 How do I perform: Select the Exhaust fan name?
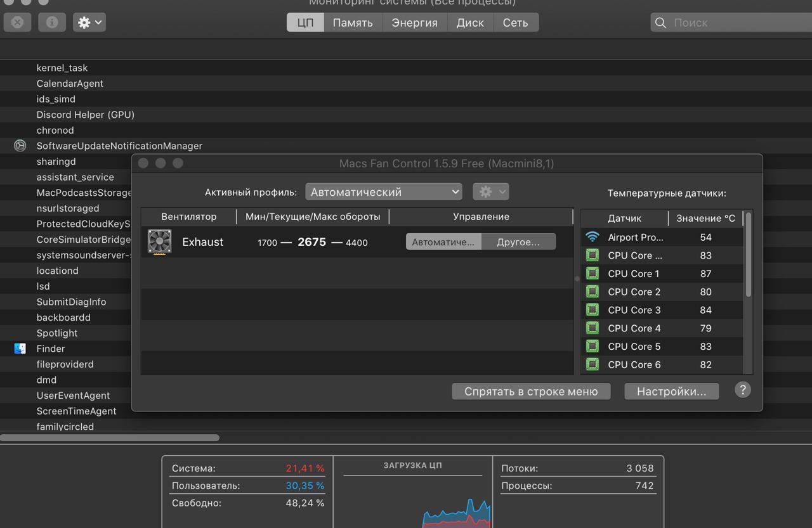click(203, 242)
